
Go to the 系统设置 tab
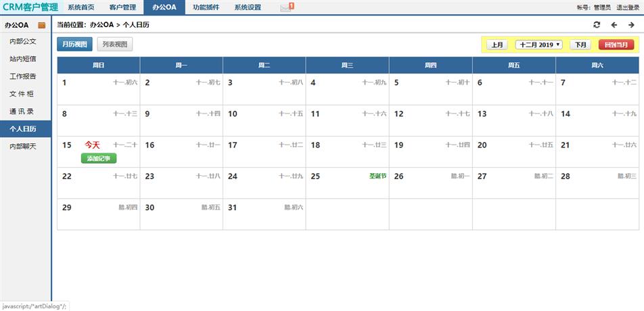pyautogui.click(x=248, y=7)
